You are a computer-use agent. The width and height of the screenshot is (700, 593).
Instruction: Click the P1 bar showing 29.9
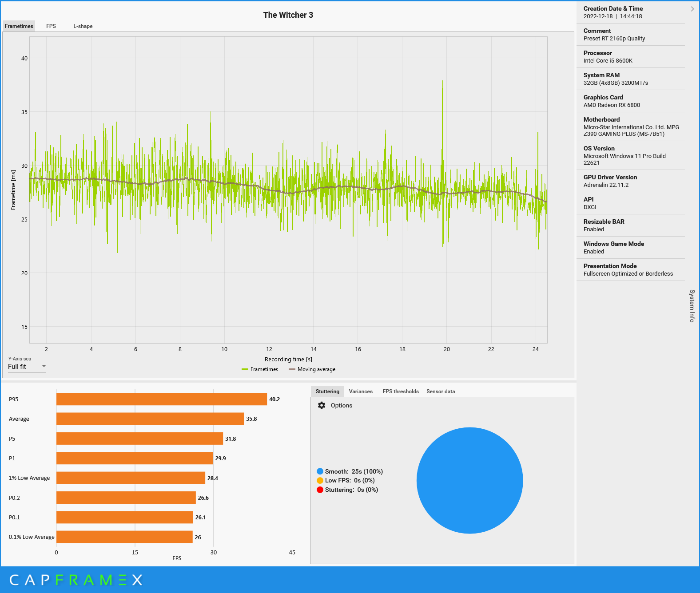click(x=135, y=458)
